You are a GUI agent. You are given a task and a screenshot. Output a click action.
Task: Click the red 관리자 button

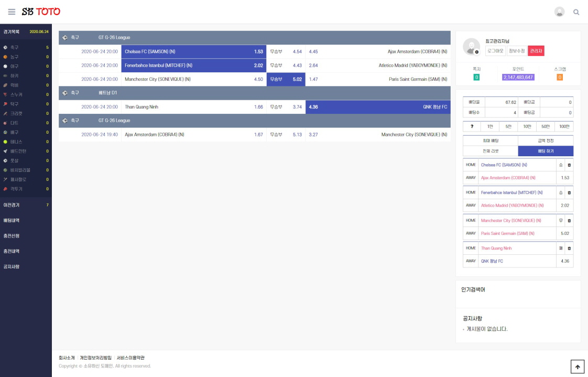536,51
